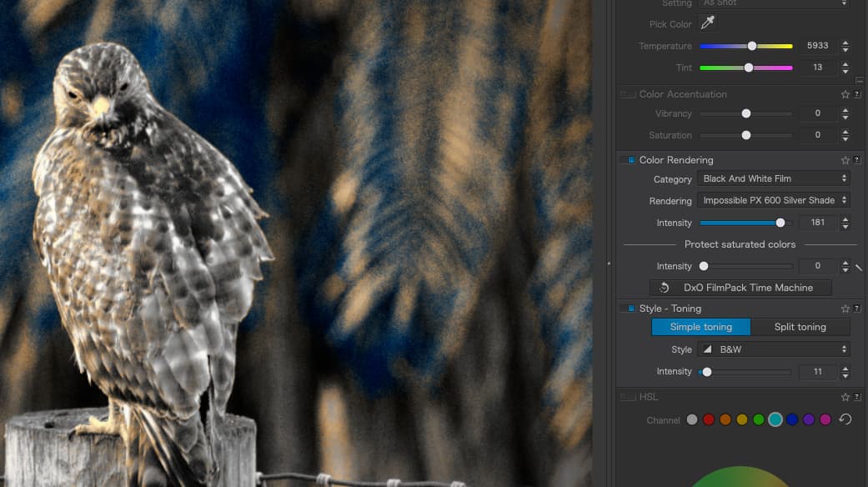This screenshot has width=868, height=487.
Task: Star the Style - Toning palette
Action: (x=845, y=309)
